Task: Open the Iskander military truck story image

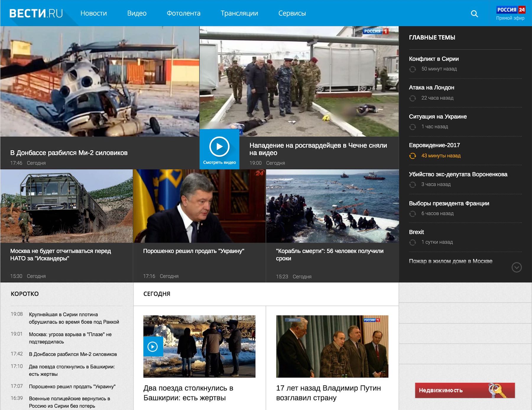Action: click(x=66, y=206)
